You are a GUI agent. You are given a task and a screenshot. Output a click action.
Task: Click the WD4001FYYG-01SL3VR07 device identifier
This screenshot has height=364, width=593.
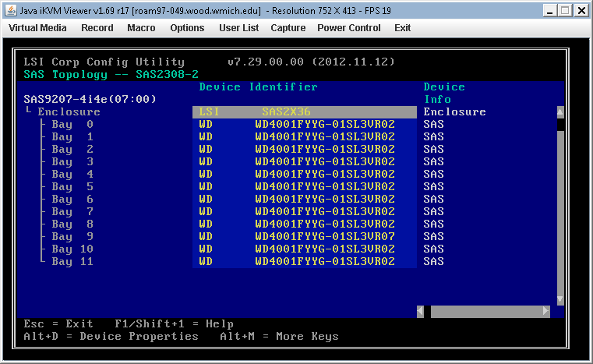(325, 236)
